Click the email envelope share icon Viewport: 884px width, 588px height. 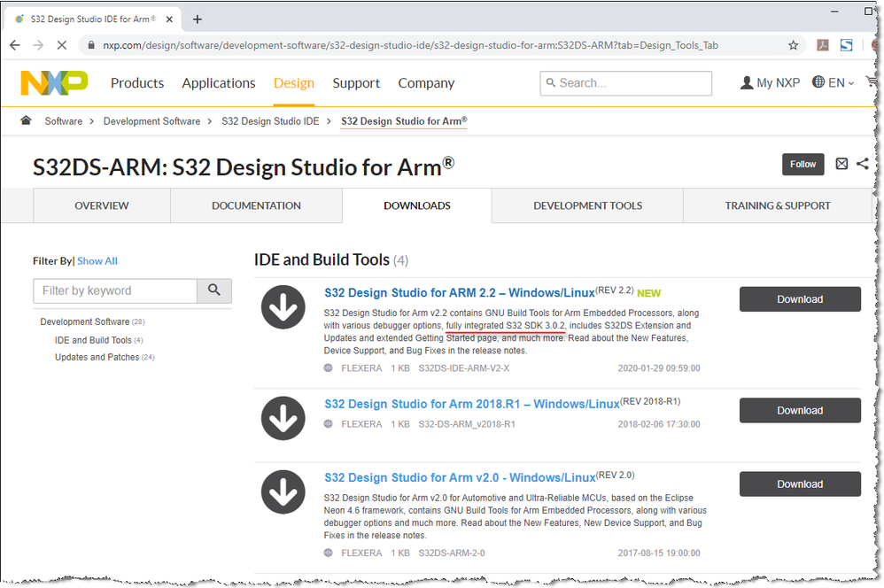click(x=841, y=164)
